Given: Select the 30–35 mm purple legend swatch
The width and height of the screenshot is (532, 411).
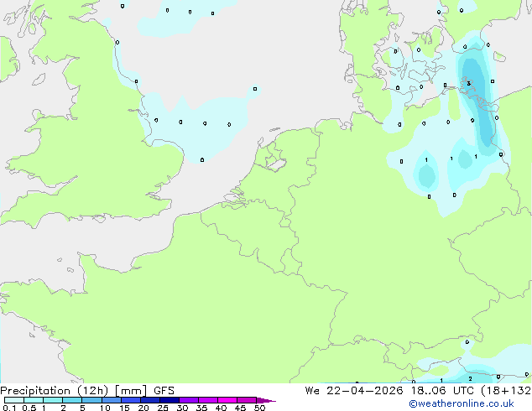Looking at the screenshot, I should click(189, 400).
